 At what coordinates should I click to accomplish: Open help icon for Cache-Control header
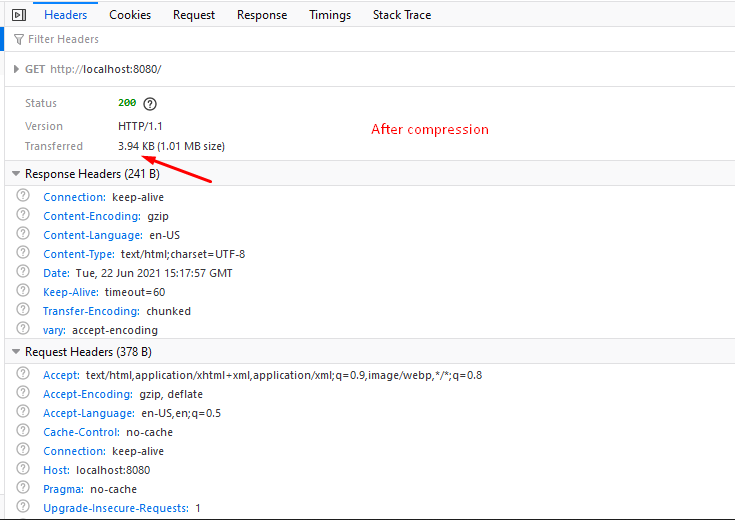tap(22, 430)
